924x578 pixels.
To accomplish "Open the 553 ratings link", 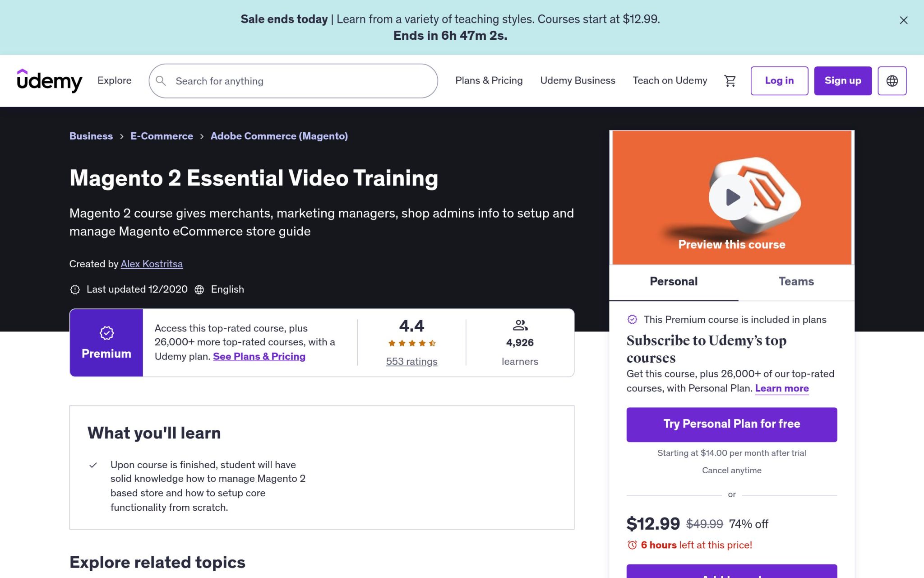I will (x=411, y=361).
